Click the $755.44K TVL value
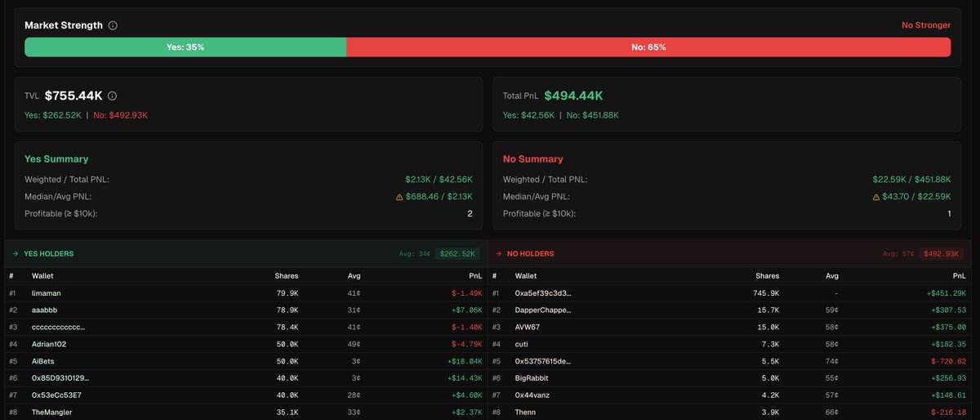 point(74,96)
